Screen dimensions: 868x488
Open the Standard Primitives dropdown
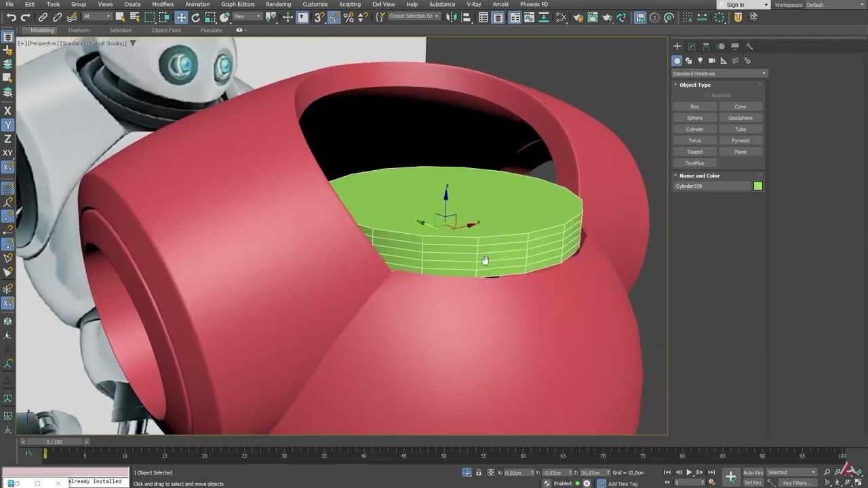[x=719, y=73]
